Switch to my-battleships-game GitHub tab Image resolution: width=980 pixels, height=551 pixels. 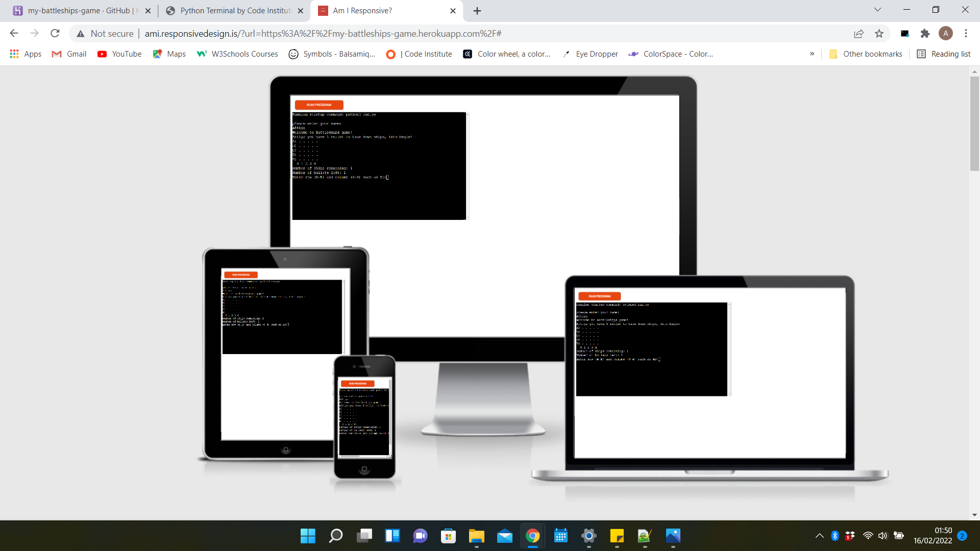(x=79, y=11)
